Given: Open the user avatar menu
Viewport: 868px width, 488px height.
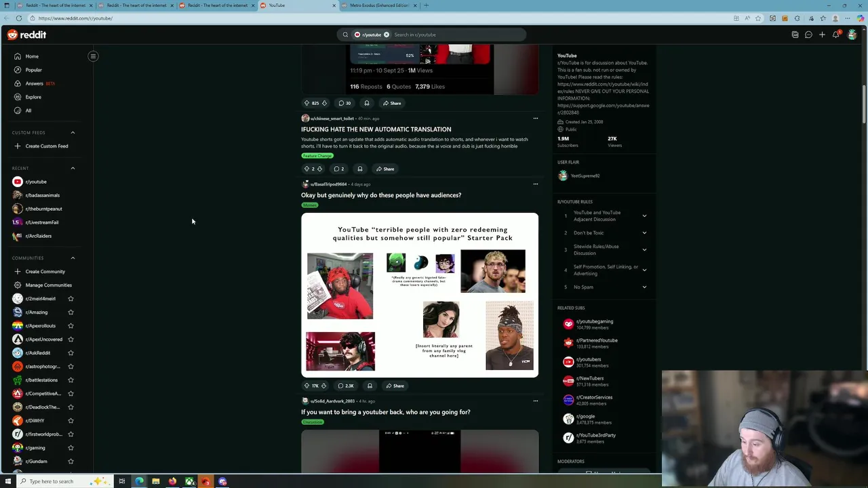Looking at the screenshot, I should [852, 35].
